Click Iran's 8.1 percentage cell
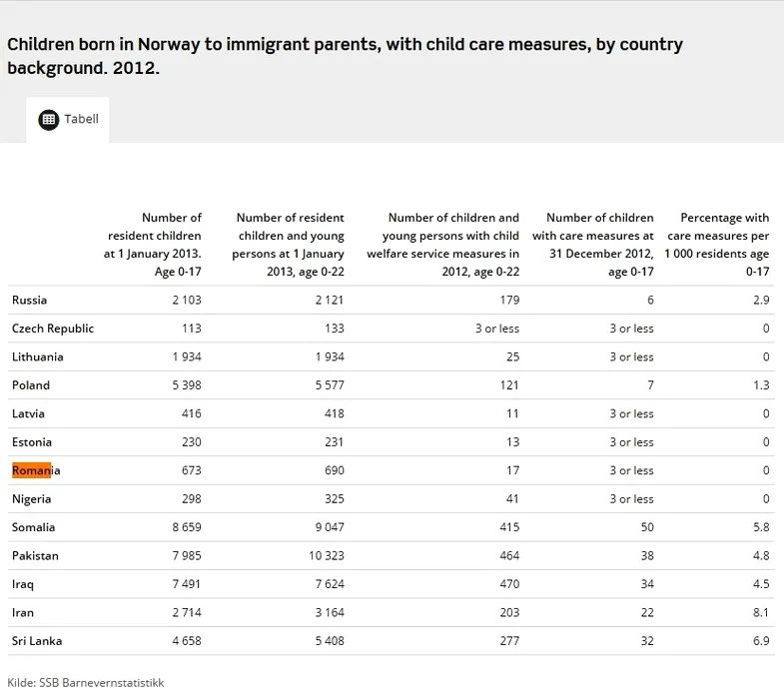784x699 pixels. [x=761, y=612]
